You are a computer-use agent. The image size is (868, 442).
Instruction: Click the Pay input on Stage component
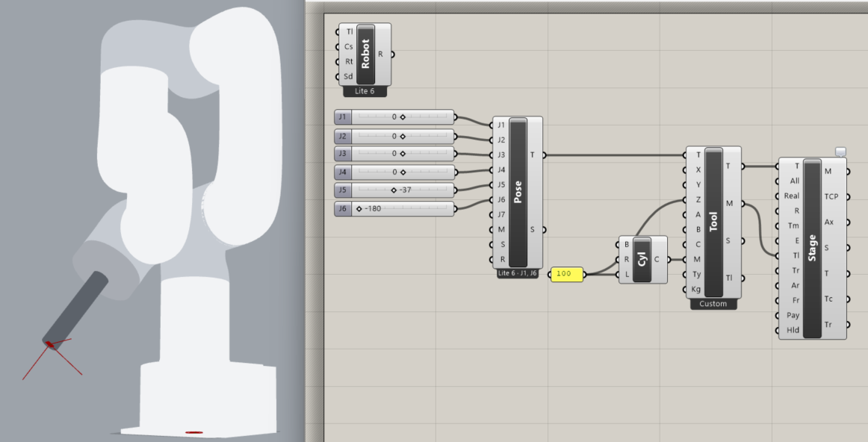[793, 315]
